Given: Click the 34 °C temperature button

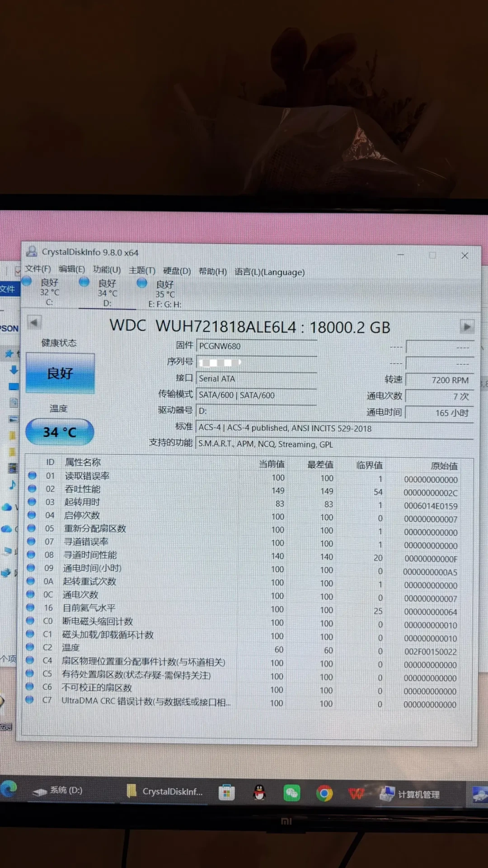Looking at the screenshot, I should (60, 432).
